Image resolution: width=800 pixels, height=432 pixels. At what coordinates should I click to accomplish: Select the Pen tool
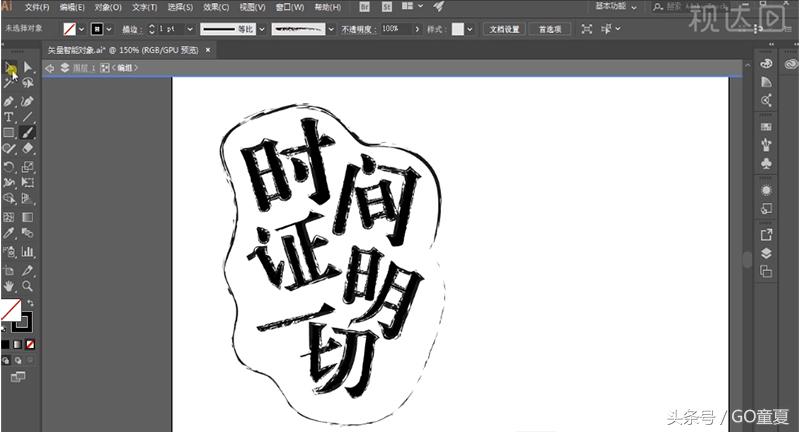(x=9, y=101)
